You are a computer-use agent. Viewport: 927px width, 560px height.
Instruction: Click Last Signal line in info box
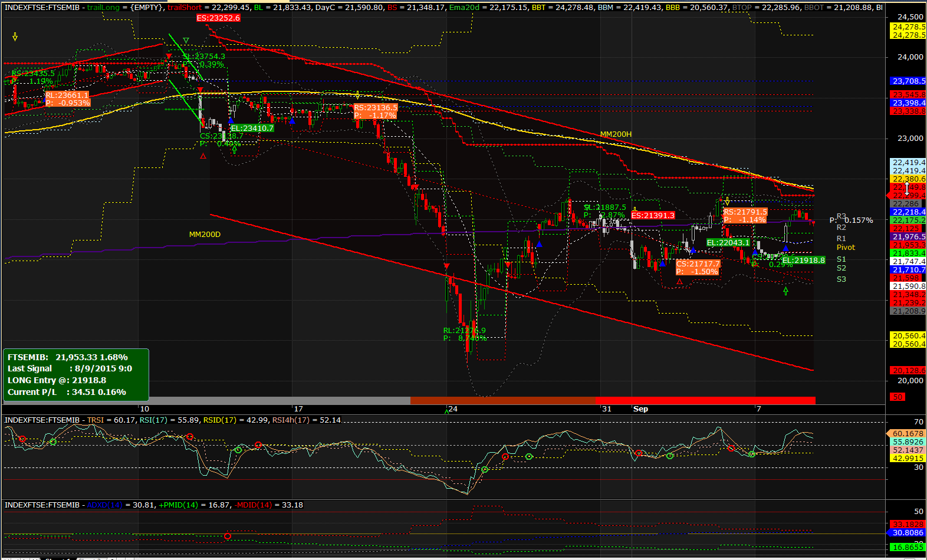70,368
